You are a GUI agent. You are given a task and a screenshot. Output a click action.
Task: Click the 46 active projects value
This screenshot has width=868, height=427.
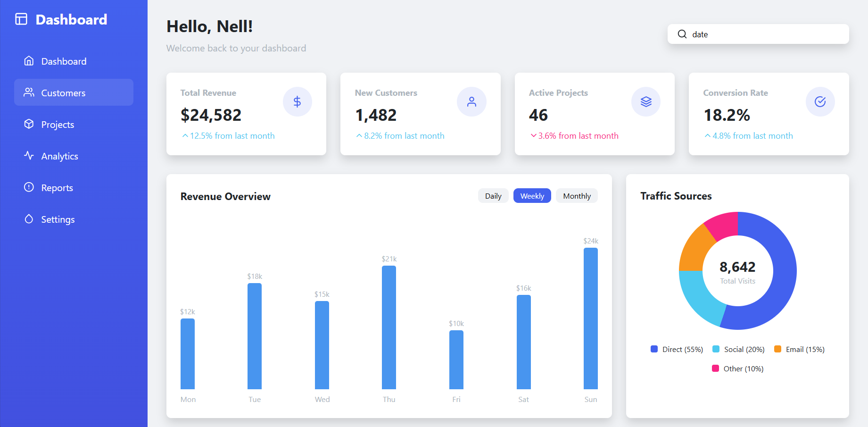click(x=538, y=115)
